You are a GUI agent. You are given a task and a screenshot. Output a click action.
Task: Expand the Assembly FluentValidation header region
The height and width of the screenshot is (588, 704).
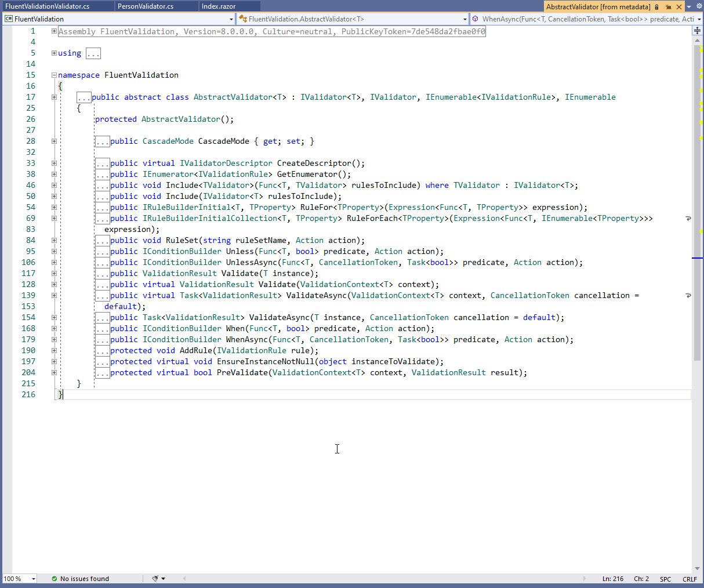coord(54,31)
